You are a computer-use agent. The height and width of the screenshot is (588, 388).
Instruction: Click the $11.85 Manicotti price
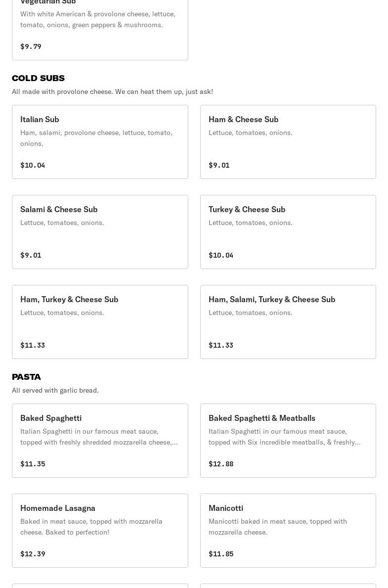pyautogui.click(x=221, y=554)
